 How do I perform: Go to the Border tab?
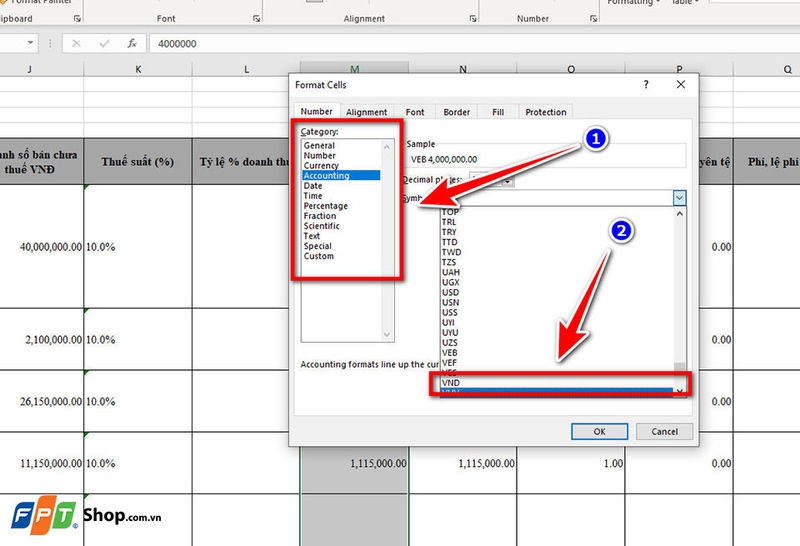coord(456,112)
